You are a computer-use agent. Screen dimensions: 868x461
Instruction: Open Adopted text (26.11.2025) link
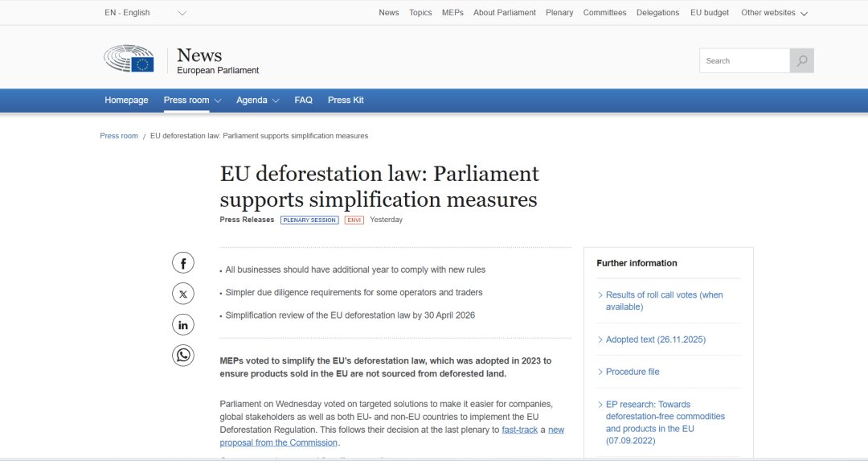point(655,340)
